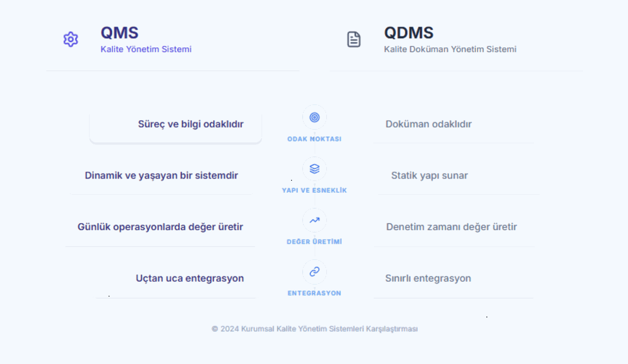Viewport: 628px width, 364px height.
Task: Click the 'Uçtan uca entegrasyon' label
Action: click(x=190, y=278)
